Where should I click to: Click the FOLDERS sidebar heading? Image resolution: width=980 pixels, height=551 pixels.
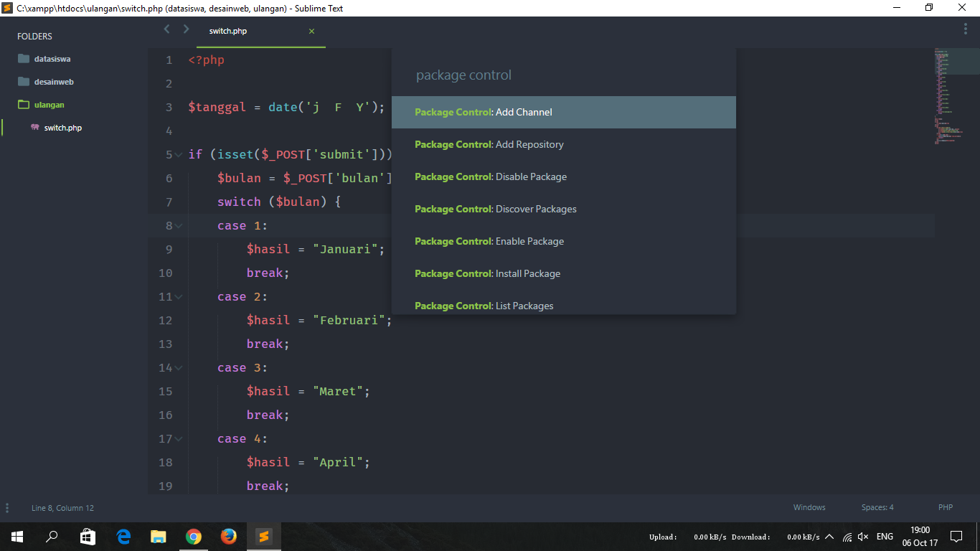[x=34, y=37]
